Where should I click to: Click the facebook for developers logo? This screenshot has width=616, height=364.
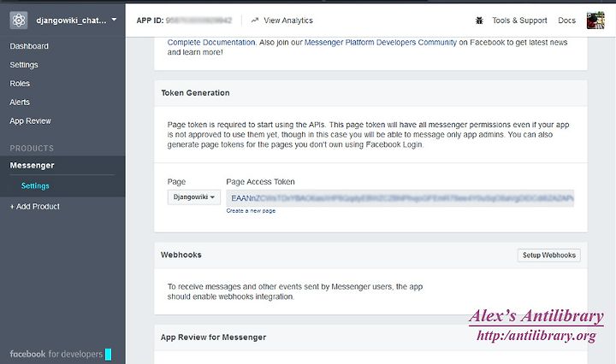61,354
